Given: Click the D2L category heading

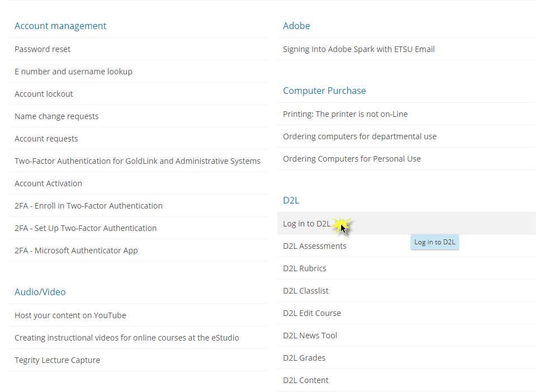Looking at the screenshot, I should [x=291, y=200].
